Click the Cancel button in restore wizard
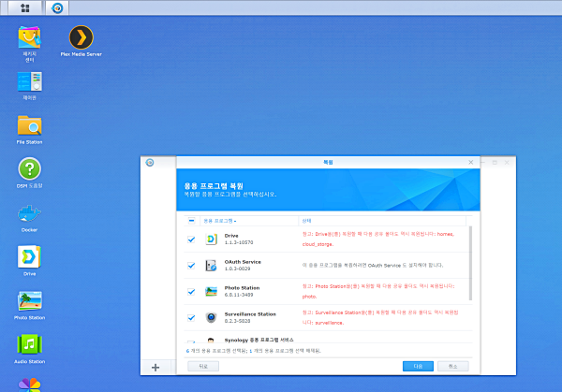Screen dimensions: 562x392 click(452, 366)
